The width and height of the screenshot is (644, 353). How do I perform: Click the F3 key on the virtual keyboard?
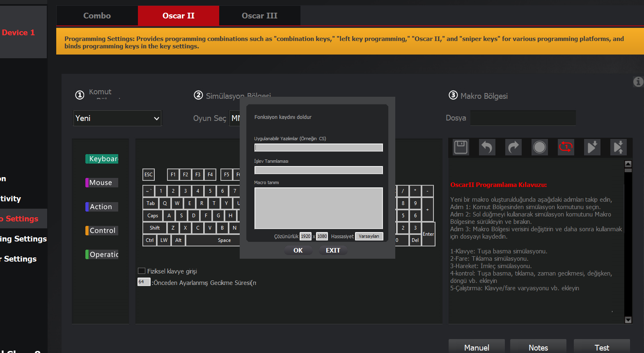pyautogui.click(x=198, y=175)
